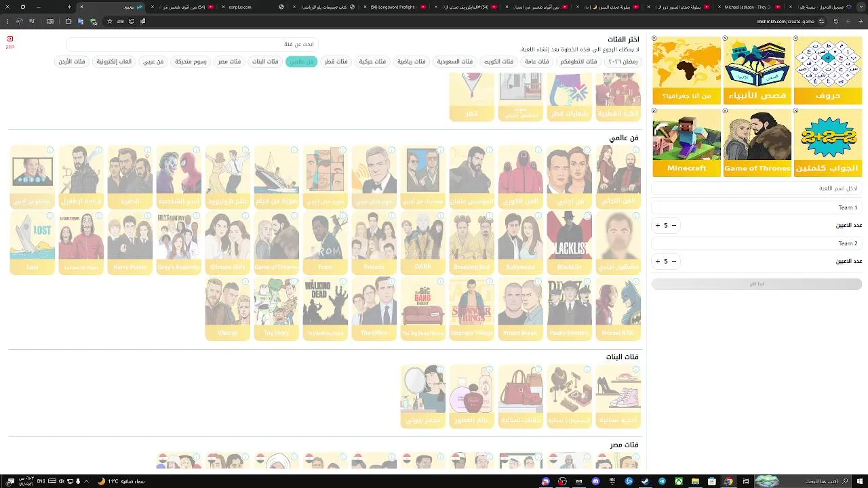Remove the الجواب كلمتين selected category

click(x=795, y=111)
